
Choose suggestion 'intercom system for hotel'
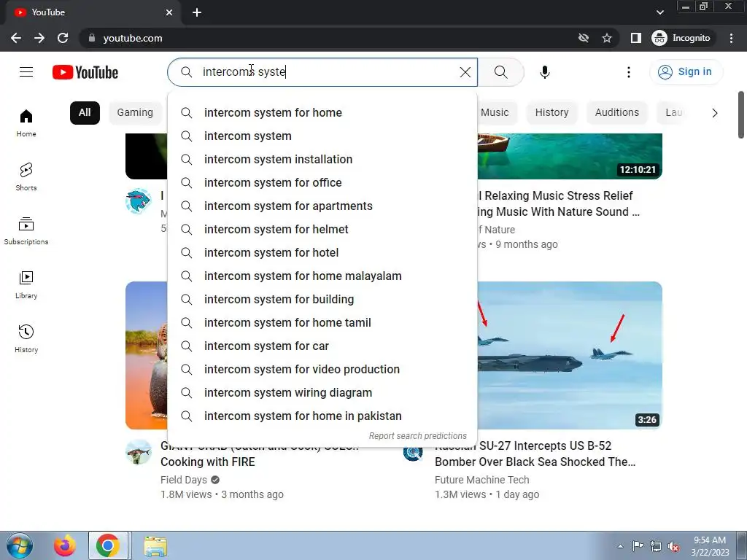coord(322,252)
